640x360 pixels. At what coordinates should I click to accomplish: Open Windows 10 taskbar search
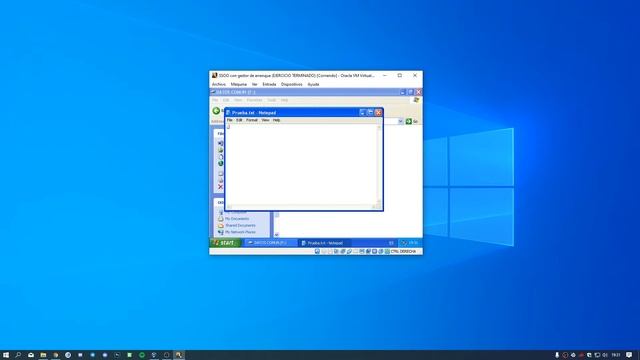18,355
